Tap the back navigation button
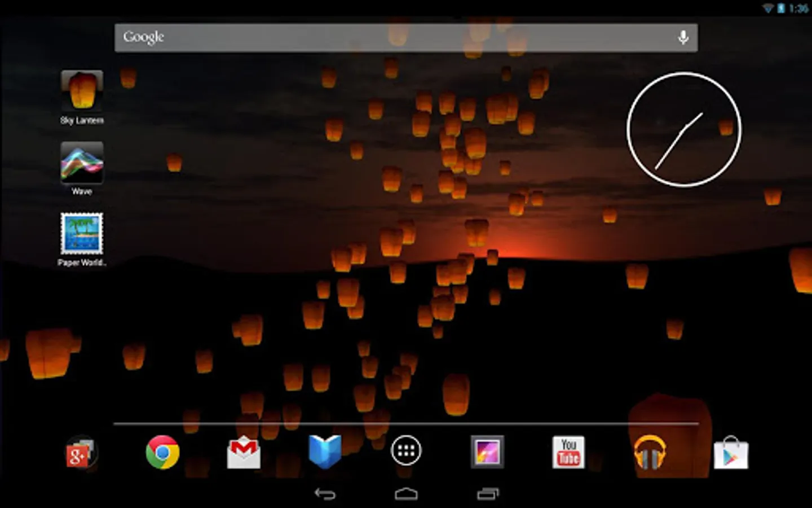Screen dimensions: 812x508 point(325,494)
